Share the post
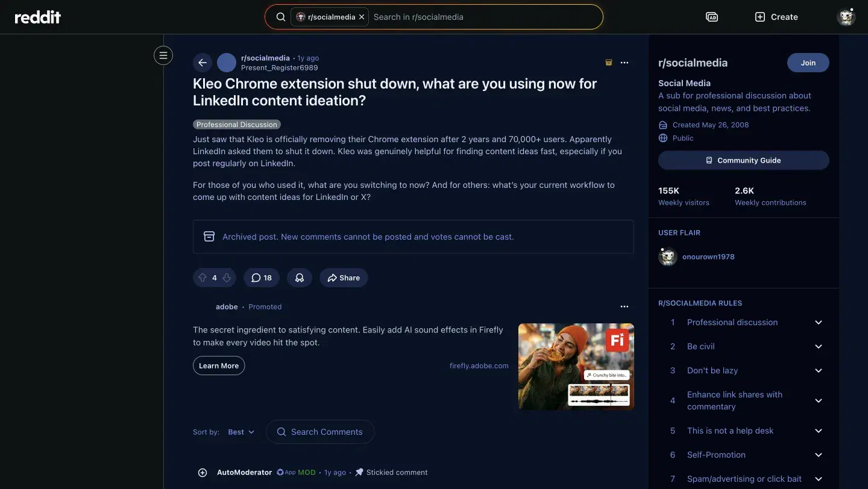 point(344,278)
